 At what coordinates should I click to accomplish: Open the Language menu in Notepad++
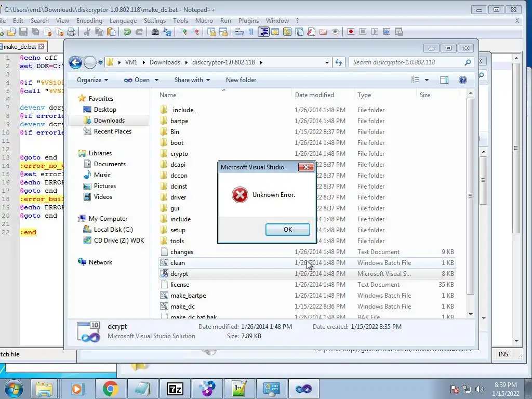[123, 21]
